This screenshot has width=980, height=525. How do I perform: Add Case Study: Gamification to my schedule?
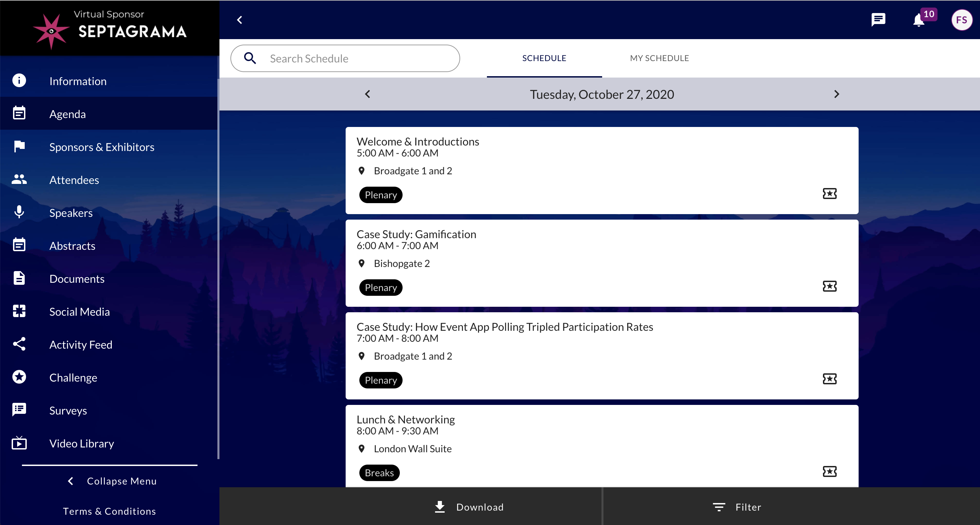(829, 286)
